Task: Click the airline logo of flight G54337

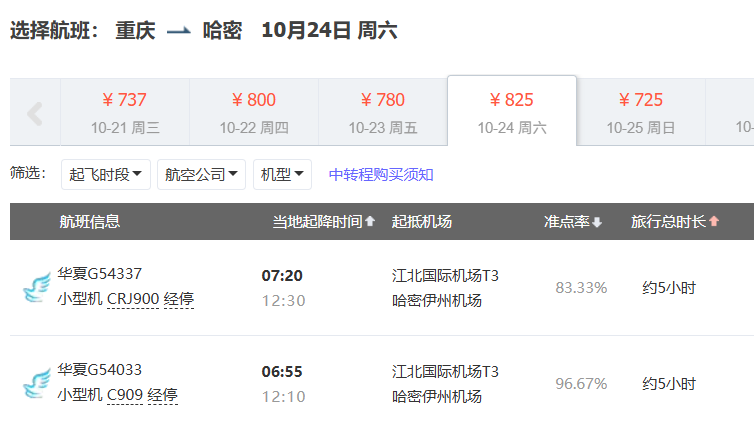Action: pos(37,288)
